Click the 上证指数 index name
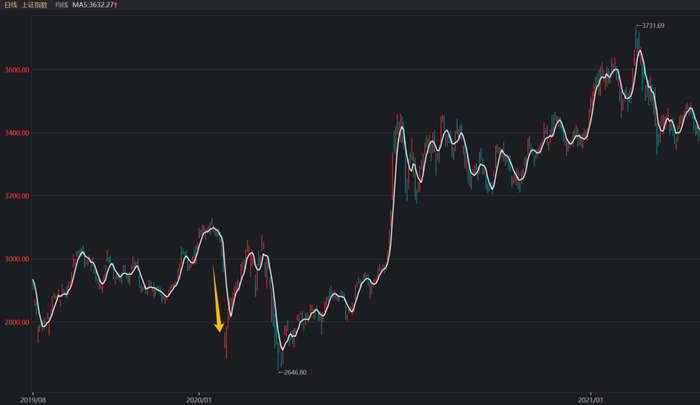The image size is (700, 405). pyautogui.click(x=35, y=5)
